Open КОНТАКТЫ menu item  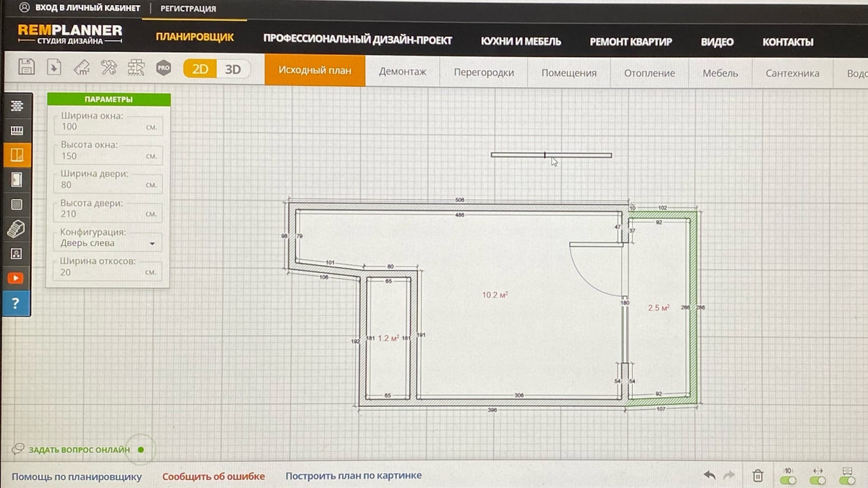pyautogui.click(x=788, y=42)
